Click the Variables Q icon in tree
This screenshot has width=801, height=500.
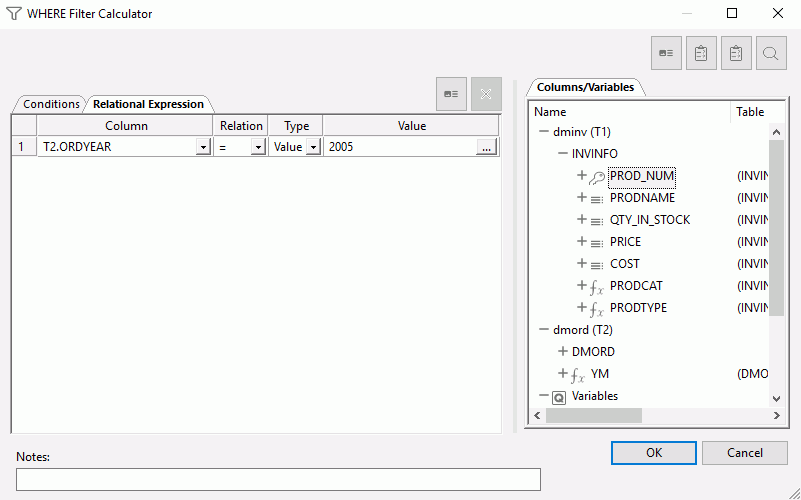tap(559, 397)
